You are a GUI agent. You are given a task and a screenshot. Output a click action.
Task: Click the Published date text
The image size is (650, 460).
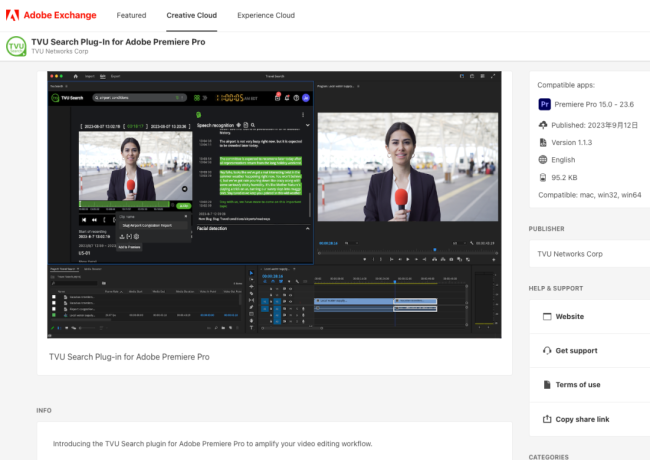pos(594,125)
